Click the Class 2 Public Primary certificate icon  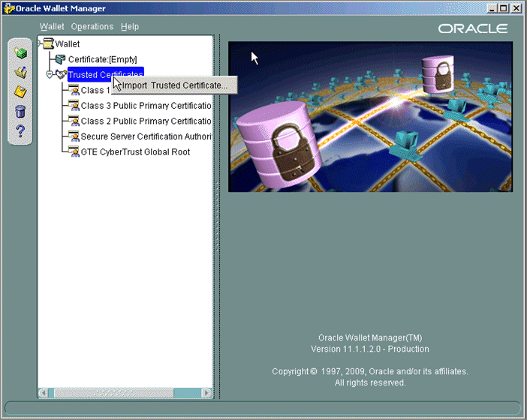pos(74,121)
